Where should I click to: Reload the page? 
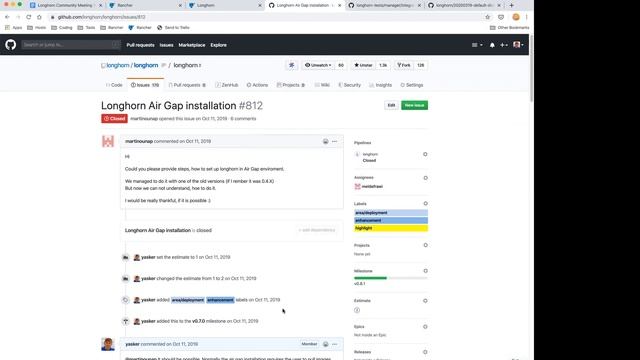(29, 17)
